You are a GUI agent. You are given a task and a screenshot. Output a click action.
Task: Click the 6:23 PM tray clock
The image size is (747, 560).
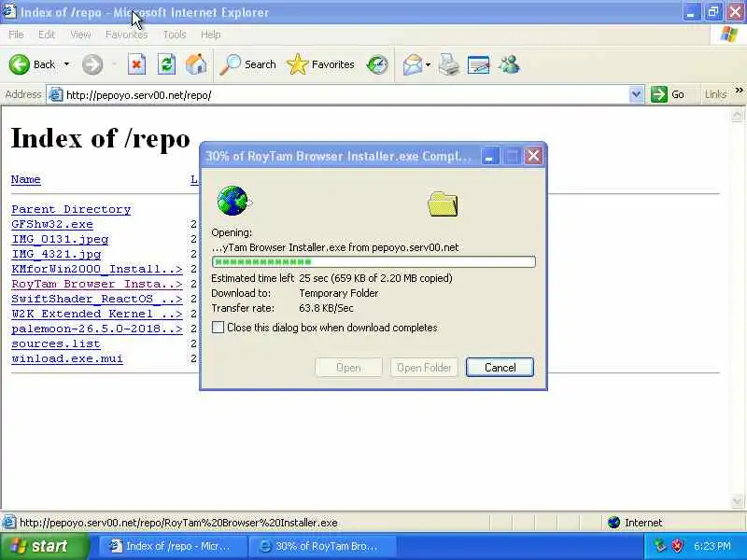[x=712, y=546]
